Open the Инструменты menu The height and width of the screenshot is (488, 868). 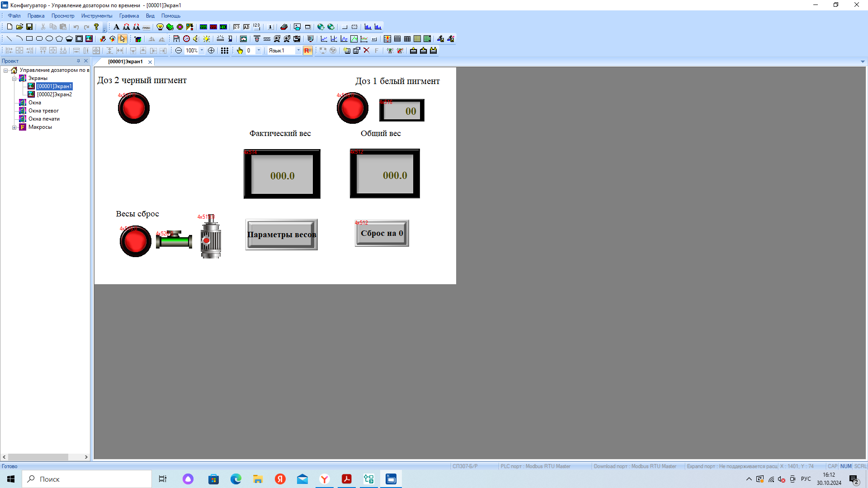click(x=96, y=16)
